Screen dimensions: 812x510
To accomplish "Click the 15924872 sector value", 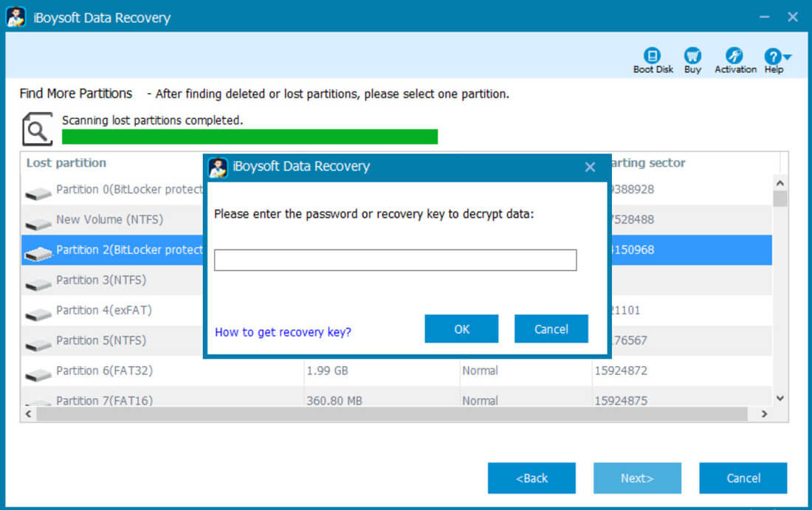I will click(621, 371).
